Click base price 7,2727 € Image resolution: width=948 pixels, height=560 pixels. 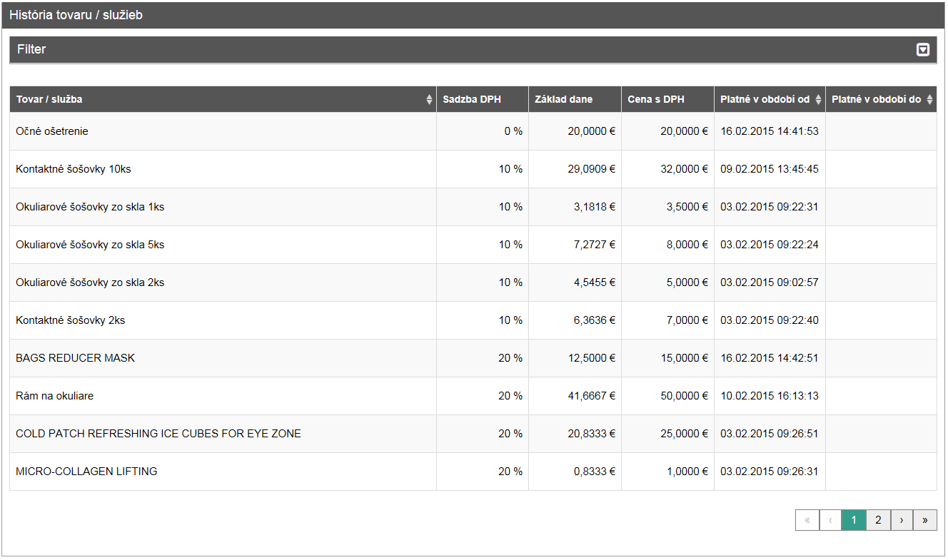click(x=594, y=245)
